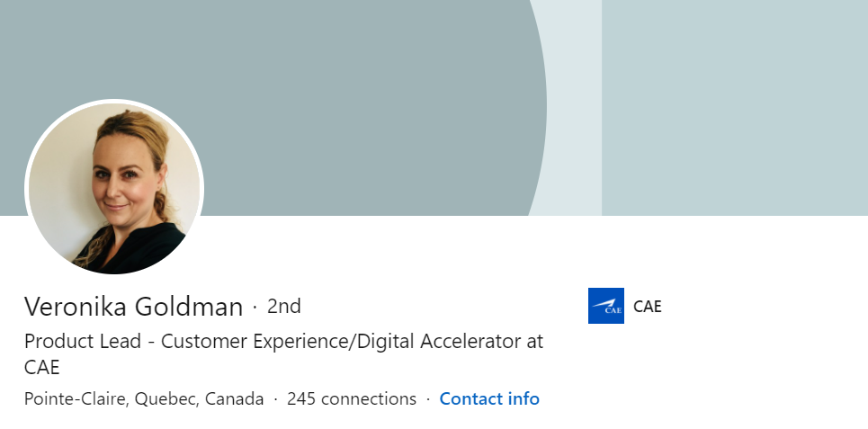
Task: Click the white ring around the profile photo
Action: [114, 102]
